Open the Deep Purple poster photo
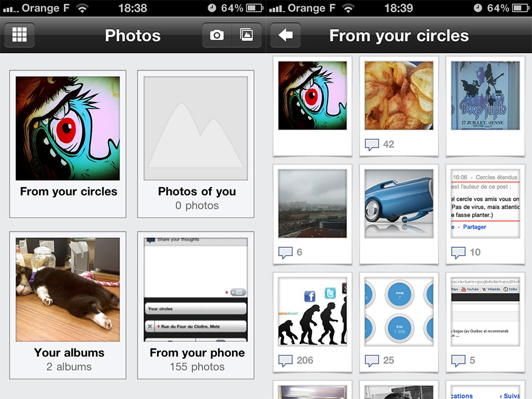The width and height of the screenshot is (532, 399). [x=485, y=96]
